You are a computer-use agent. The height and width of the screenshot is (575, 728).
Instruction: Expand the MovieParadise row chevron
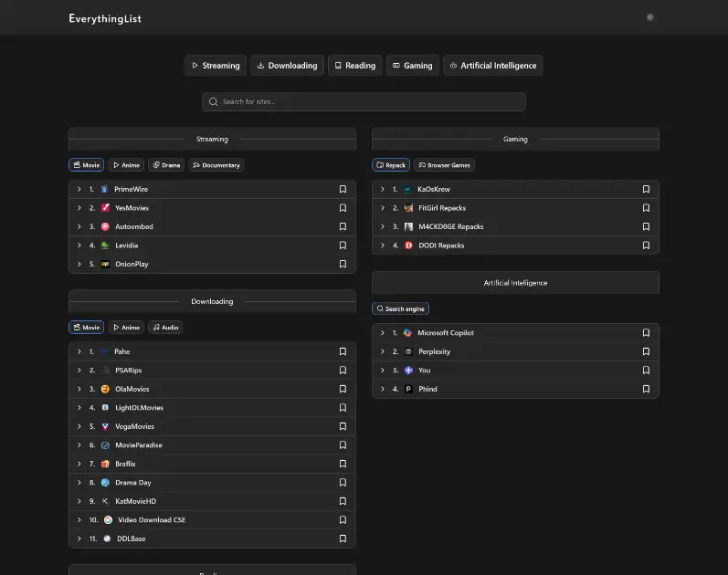[x=79, y=445]
